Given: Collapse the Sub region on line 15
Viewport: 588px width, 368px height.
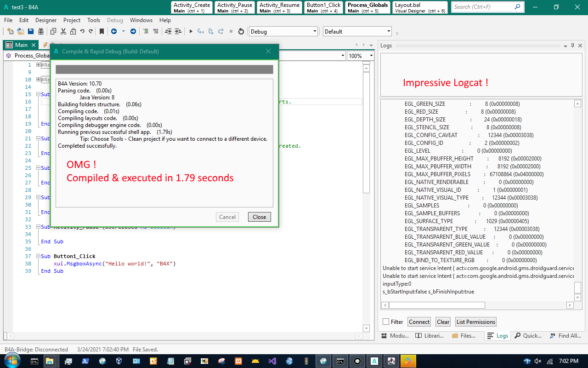Looking at the screenshot, I should (x=39, y=94).
